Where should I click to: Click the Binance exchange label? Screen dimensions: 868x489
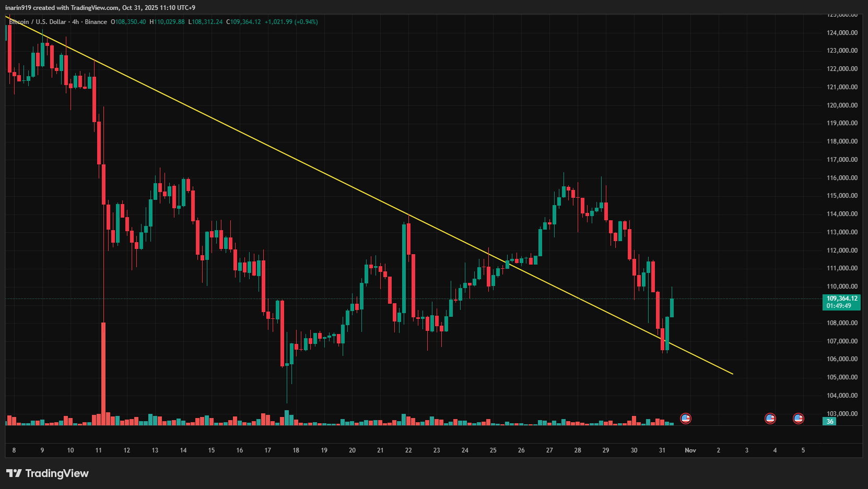pyautogui.click(x=96, y=22)
